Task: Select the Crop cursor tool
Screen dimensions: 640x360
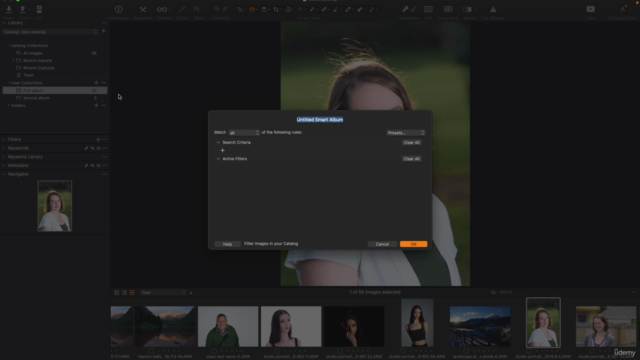Action: point(276,9)
